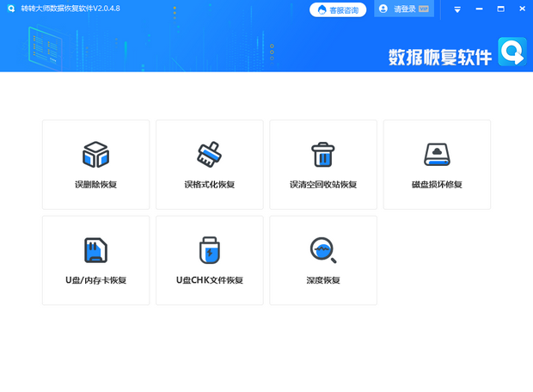Select the 磁盘损坏修复 text label

click(x=437, y=185)
